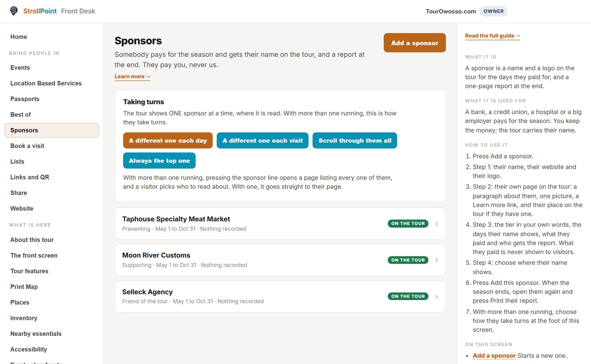591x364 pixels.
Task: Go to Tour features
Action: click(x=29, y=271)
